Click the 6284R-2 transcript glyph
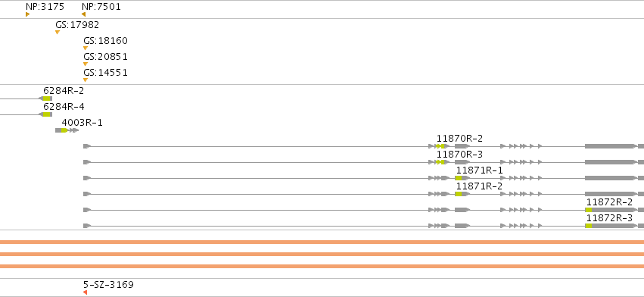Image resolution: width=644 pixels, height=297 pixels. [x=45, y=98]
